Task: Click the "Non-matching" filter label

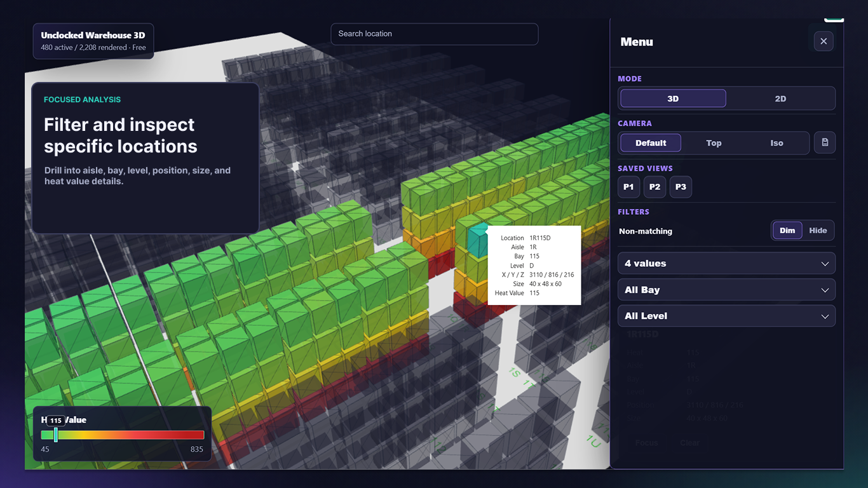Action: click(646, 231)
